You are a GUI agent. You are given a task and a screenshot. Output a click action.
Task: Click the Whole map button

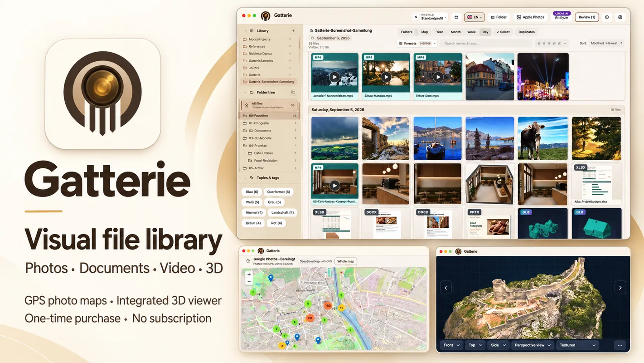tap(345, 261)
